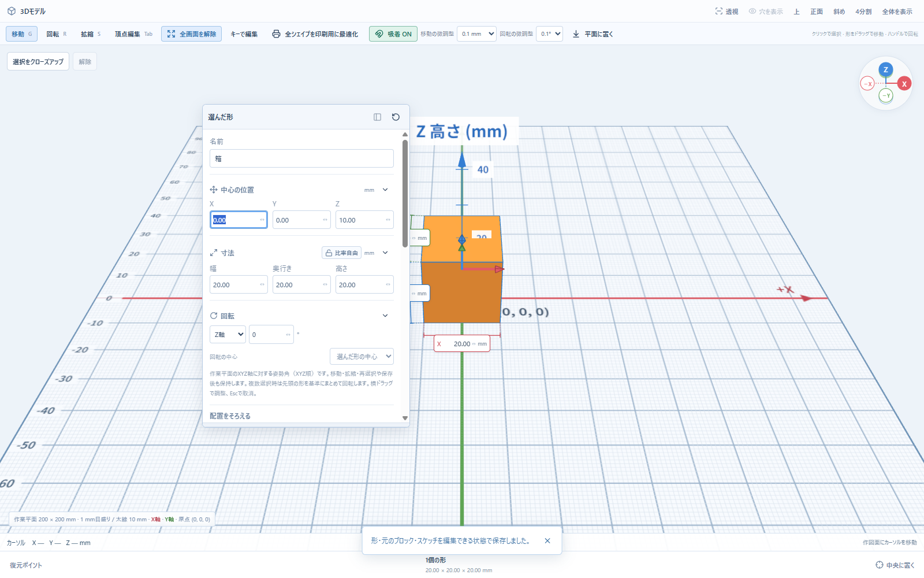Switch to 4分割 quad view
The image size is (924, 578).
pos(863,12)
